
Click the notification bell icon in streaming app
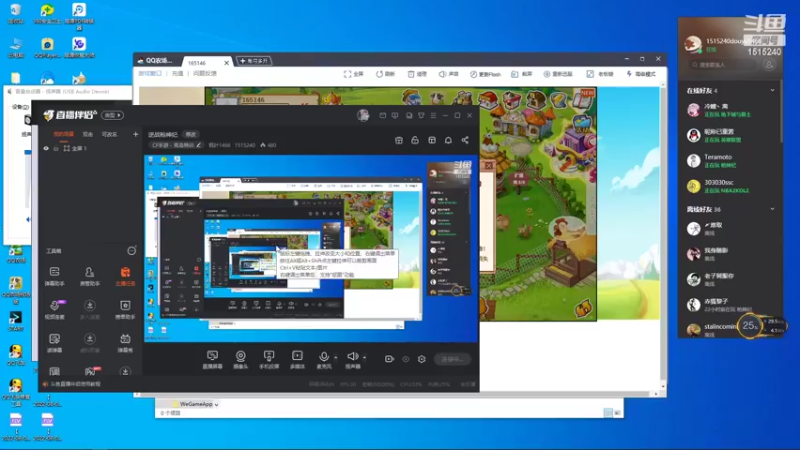(448, 140)
